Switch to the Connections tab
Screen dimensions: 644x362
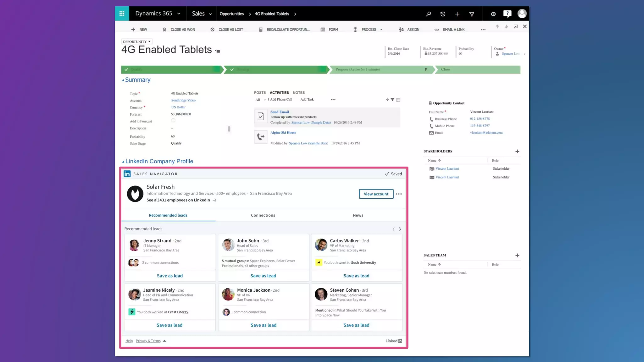[x=263, y=215]
